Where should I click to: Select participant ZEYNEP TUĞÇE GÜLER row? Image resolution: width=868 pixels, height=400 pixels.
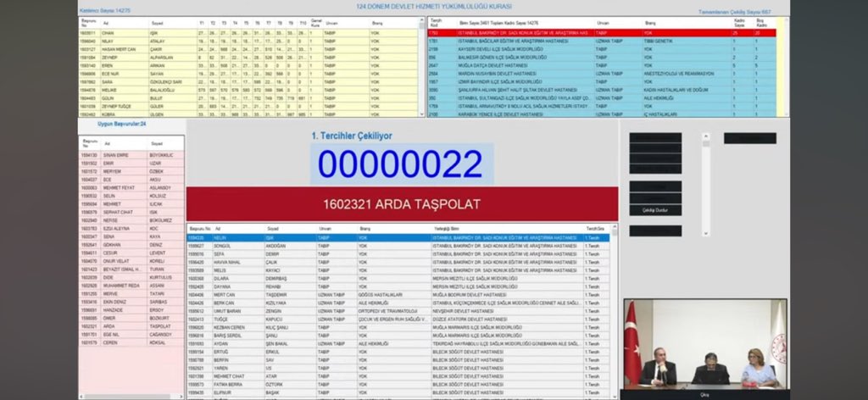click(x=248, y=106)
